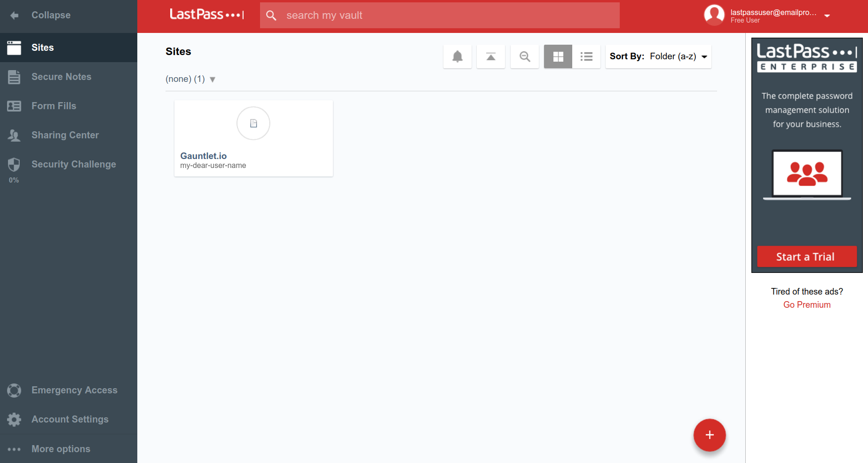868x463 pixels.
Task: Click the Emergency Access lifebuoy icon
Action: click(x=14, y=391)
